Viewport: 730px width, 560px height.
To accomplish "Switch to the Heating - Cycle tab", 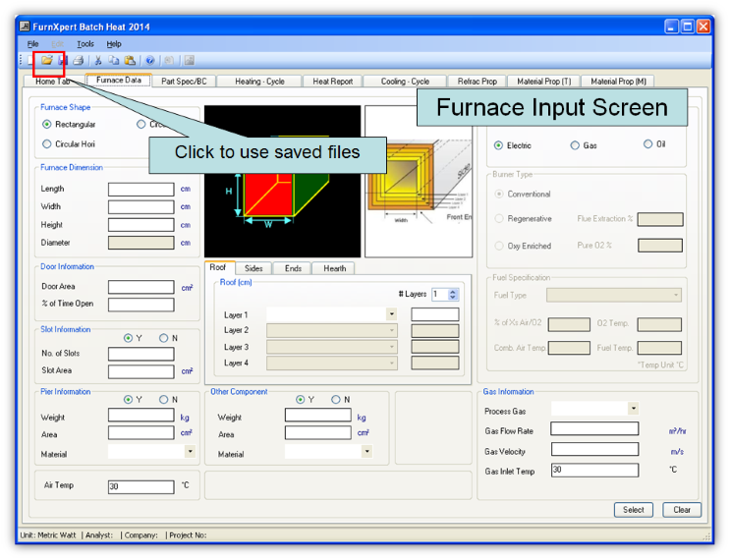I will pos(259,82).
